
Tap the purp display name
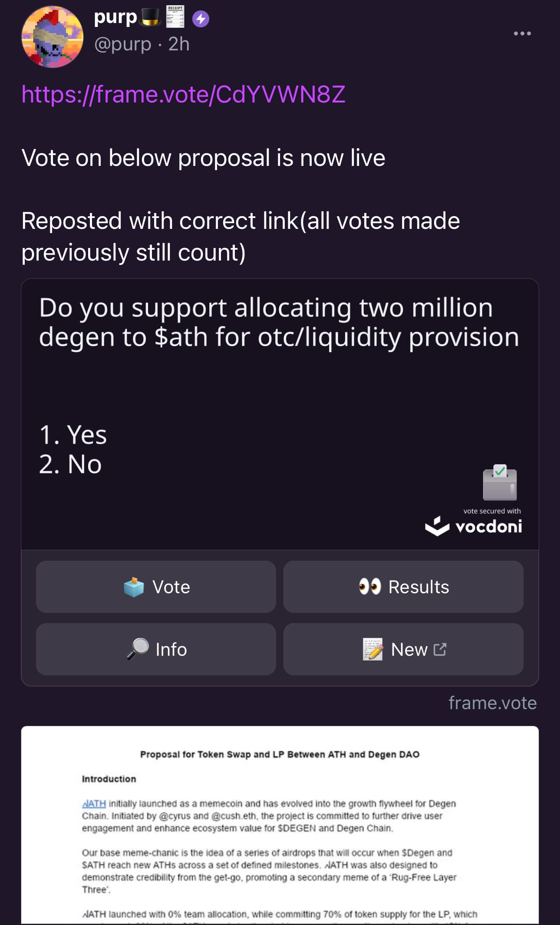tap(115, 17)
